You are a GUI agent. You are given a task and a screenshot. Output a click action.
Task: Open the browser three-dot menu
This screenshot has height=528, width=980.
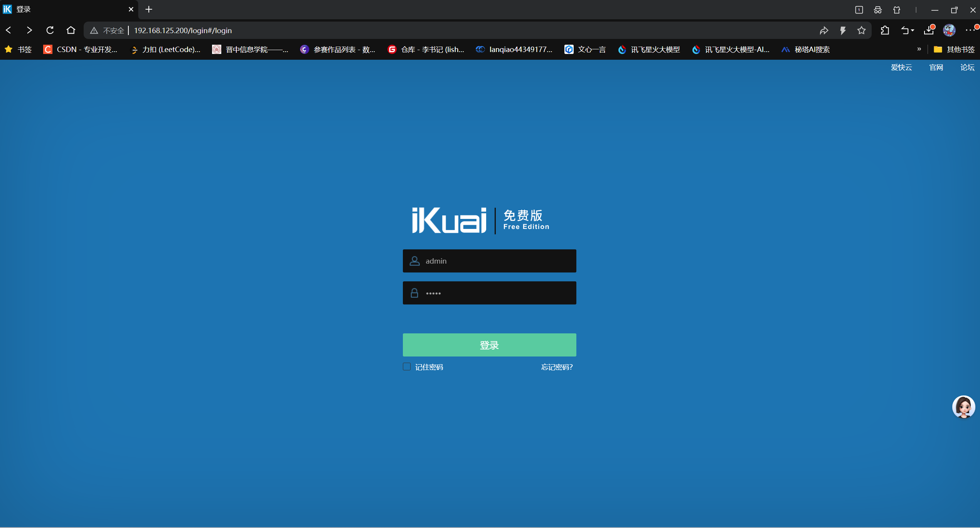click(x=971, y=30)
